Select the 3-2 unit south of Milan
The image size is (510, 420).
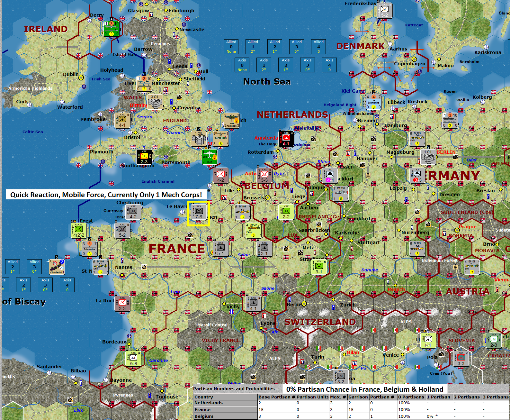coord(341,377)
